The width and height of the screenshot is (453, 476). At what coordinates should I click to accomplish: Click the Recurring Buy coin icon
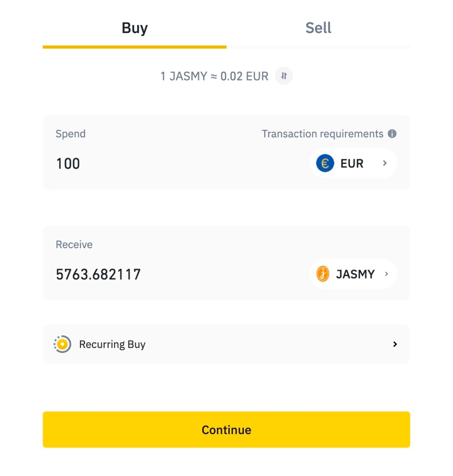click(x=62, y=344)
